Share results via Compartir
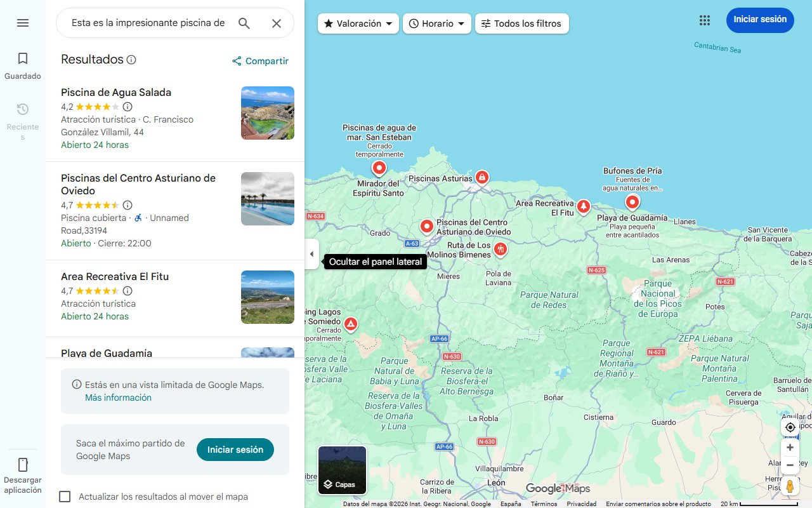 coord(259,61)
